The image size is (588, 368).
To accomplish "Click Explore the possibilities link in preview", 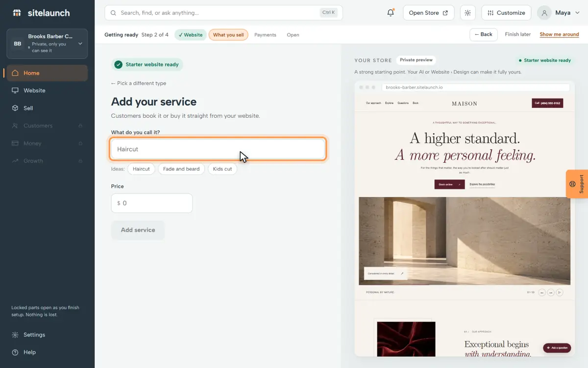I will (x=482, y=184).
